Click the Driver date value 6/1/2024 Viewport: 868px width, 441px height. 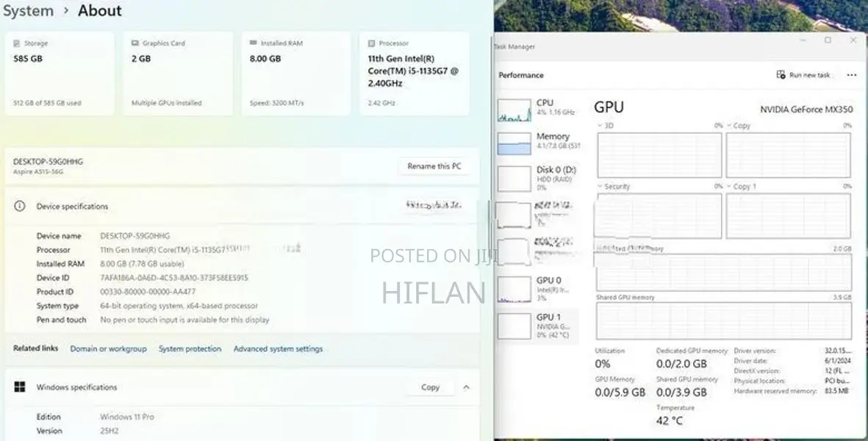click(838, 361)
